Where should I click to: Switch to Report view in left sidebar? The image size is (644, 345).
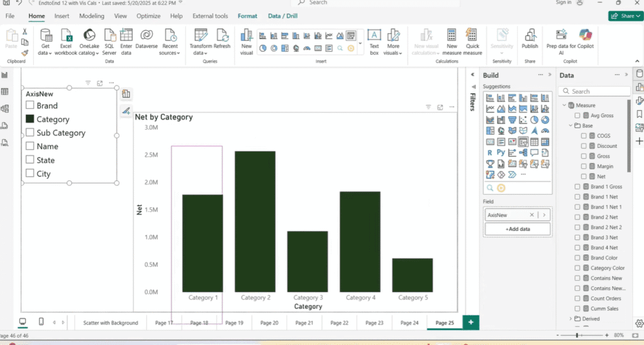point(5,75)
